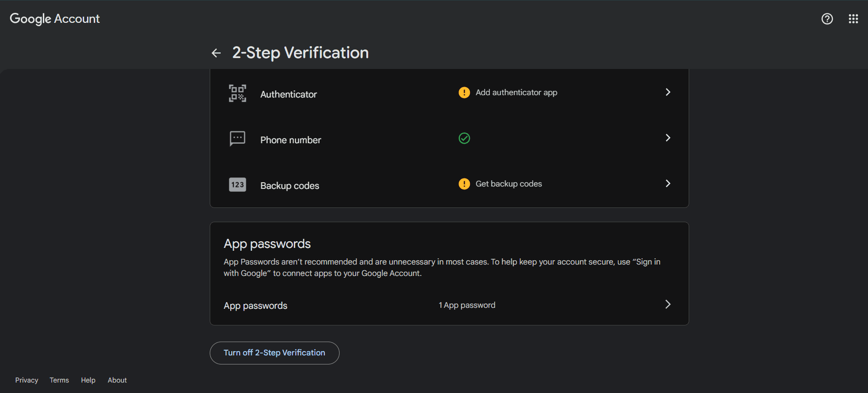Open the Phone number row chevron
The image size is (868, 393).
[x=668, y=138]
